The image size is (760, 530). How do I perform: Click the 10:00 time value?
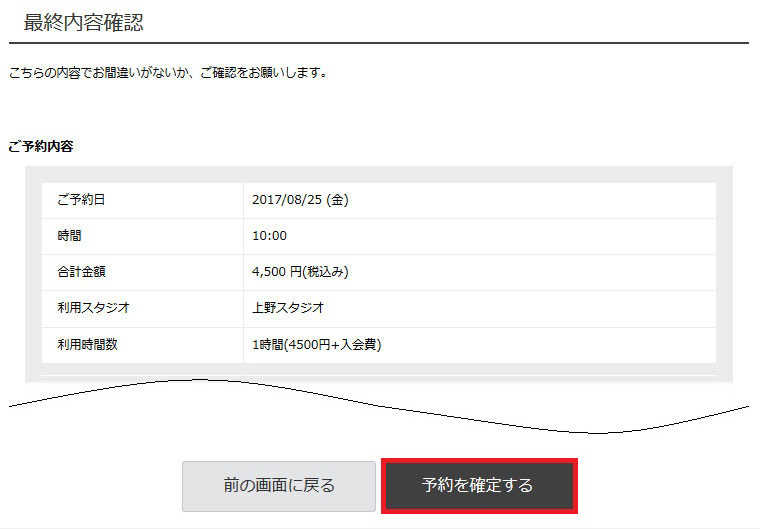pos(270,236)
